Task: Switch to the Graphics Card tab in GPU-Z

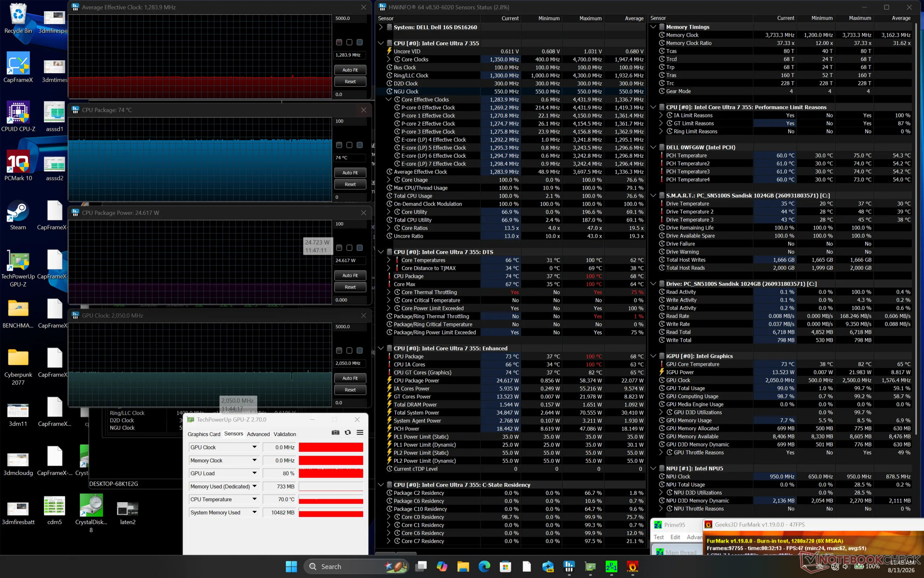Action: coord(204,434)
